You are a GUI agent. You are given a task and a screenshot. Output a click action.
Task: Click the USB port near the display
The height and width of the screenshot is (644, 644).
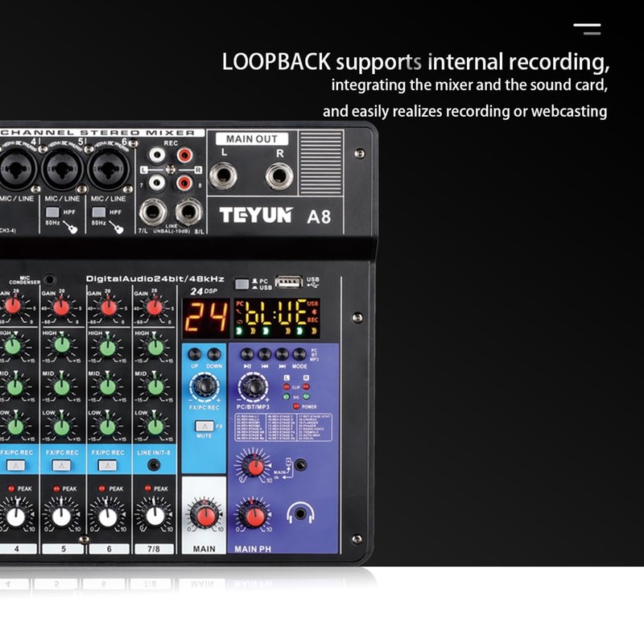pyautogui.click(x=288, y=282)
